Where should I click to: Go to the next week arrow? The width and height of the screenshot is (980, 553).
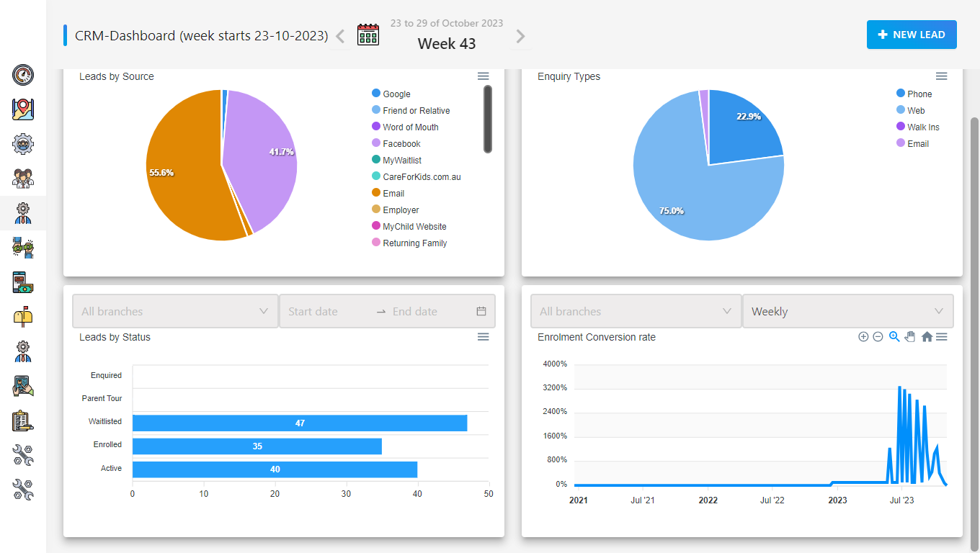tap(520, 36)
